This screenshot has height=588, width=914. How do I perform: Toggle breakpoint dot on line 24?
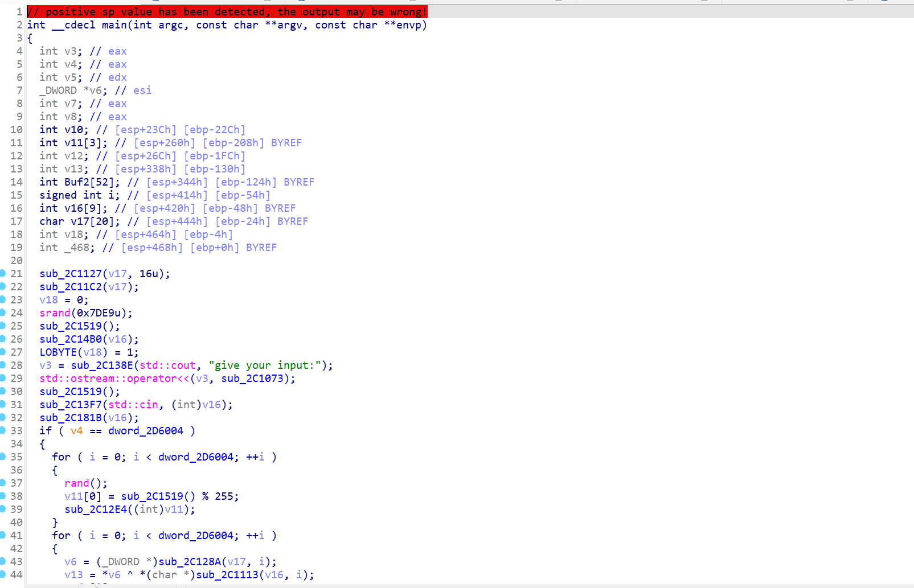coord(3,312)
